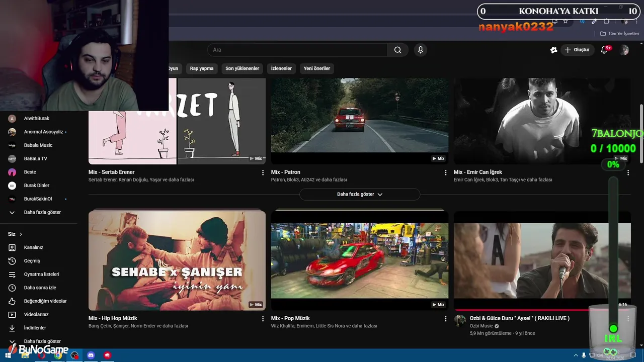Click the sparkle star icon left of Oluştur
644x362 pixels.
pos(554,50)
